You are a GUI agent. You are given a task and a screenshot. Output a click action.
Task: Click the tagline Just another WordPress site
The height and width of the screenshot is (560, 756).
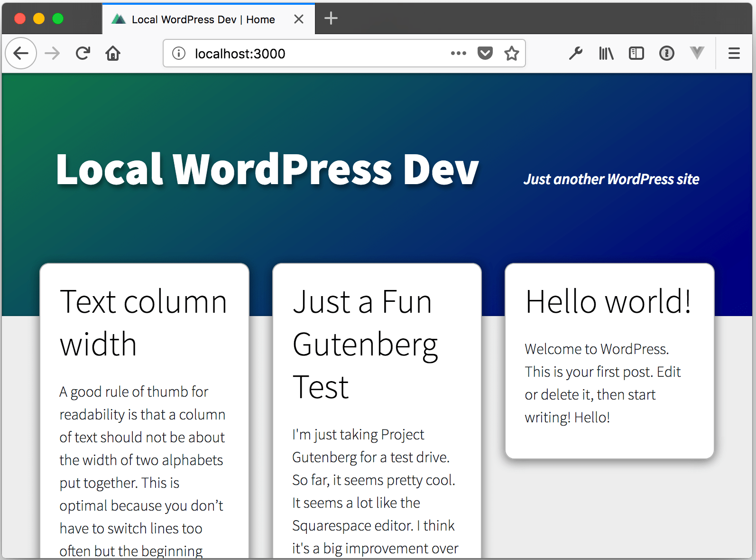tap(611, 179)
